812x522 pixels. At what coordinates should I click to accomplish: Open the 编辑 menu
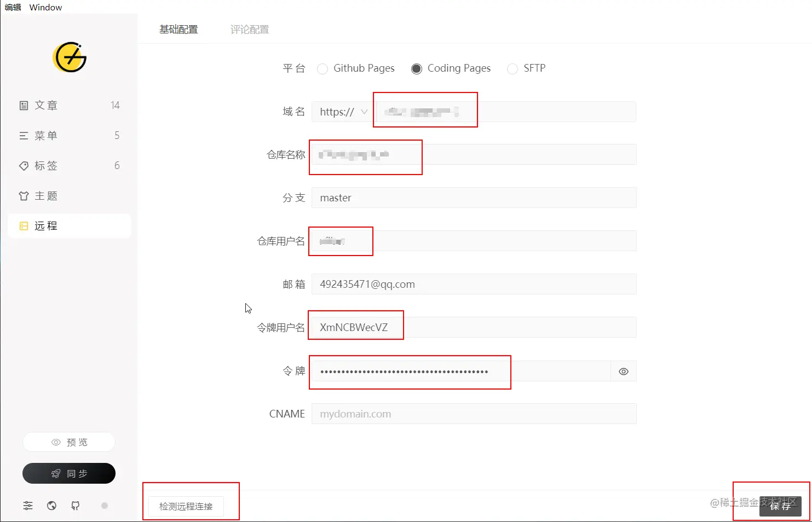tap(13, 7)
